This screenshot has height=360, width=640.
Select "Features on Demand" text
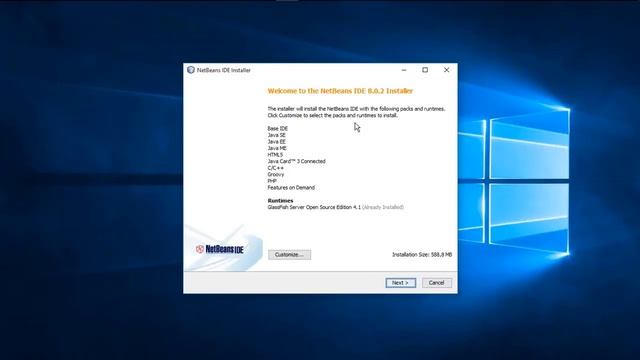[x=291, y=187]
